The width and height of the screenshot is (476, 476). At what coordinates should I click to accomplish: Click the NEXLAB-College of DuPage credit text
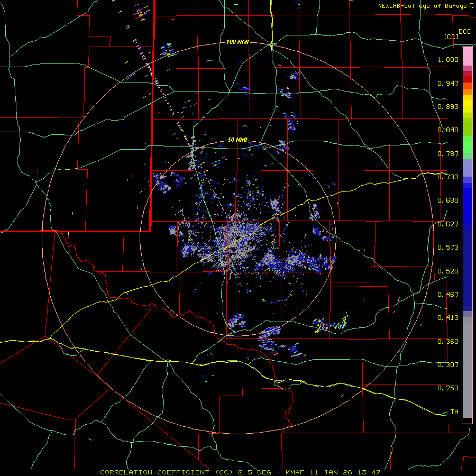(x=425, y=6)
